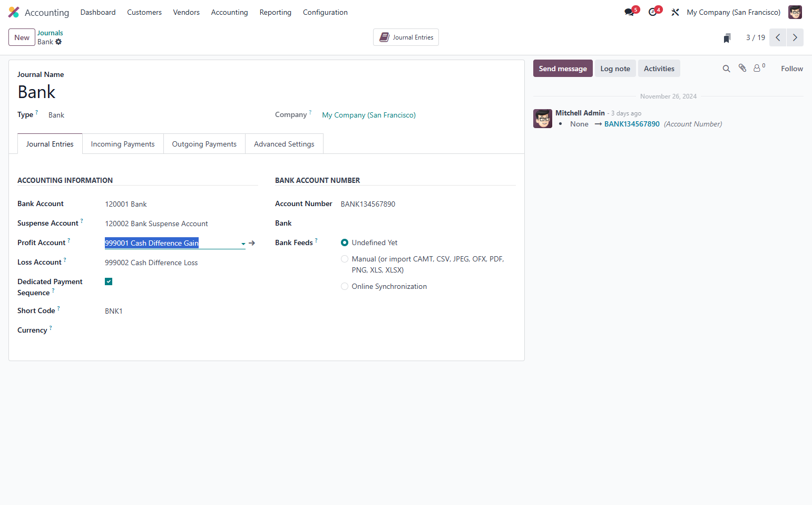Select Online Synchronization bank feed
Image resolution: width=812 pixels, height=505 pixels.
click(x=345, y=286)
